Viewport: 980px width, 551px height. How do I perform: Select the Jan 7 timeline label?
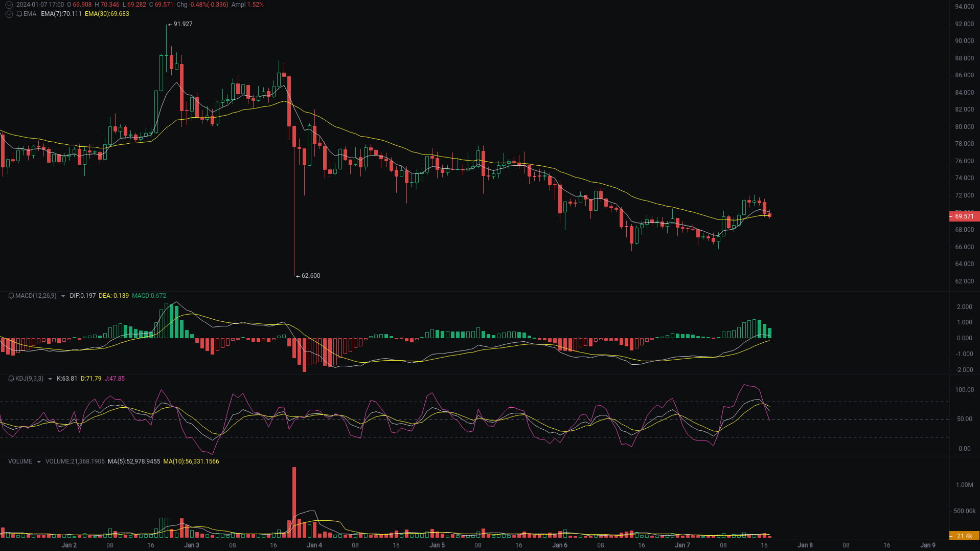click(x=682, y=545)
